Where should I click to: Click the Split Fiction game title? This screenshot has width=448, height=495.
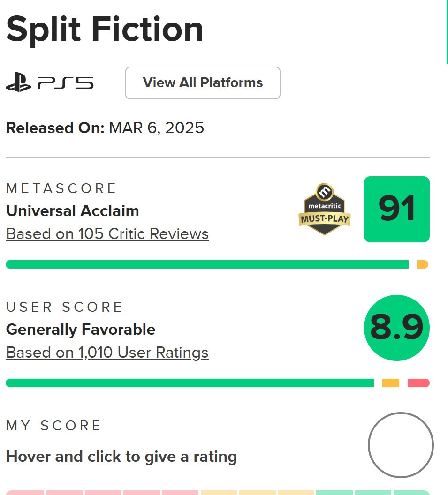(x=105, y=29)
